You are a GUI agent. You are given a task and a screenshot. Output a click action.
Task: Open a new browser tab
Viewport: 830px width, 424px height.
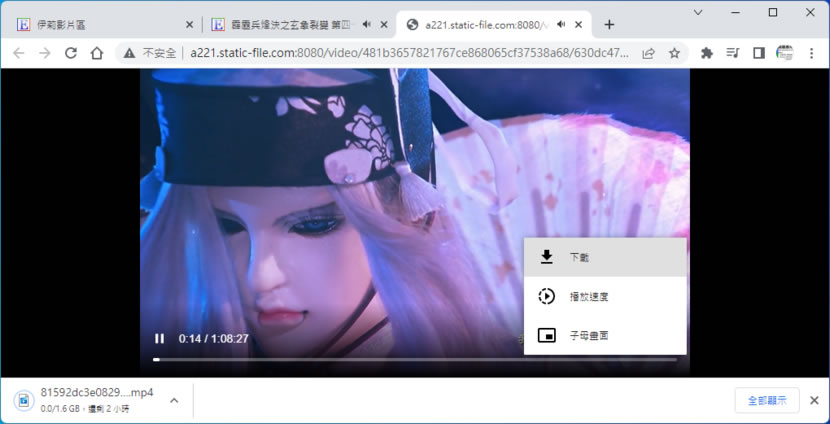[x=609, y=25]
